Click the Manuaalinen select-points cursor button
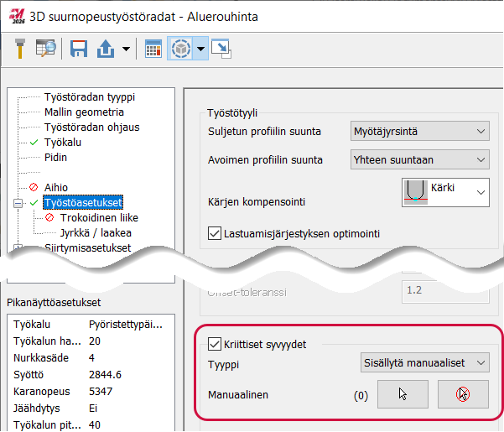The width and height of the screenshot is (504, 432). 403,394
